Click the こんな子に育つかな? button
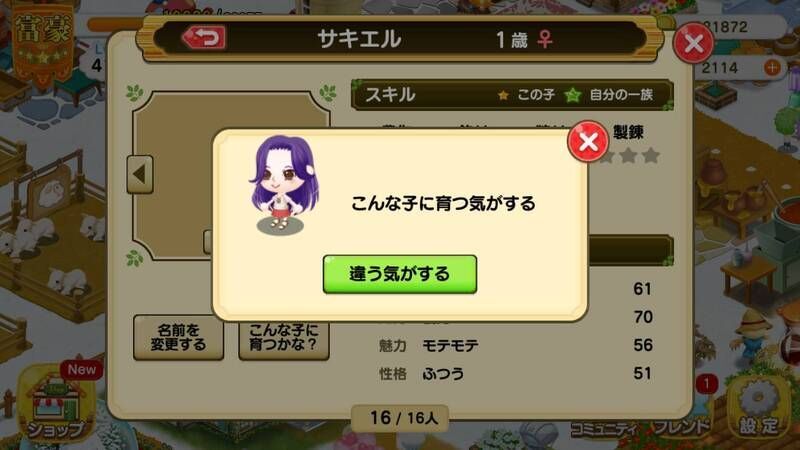 (x=284, y=339)
